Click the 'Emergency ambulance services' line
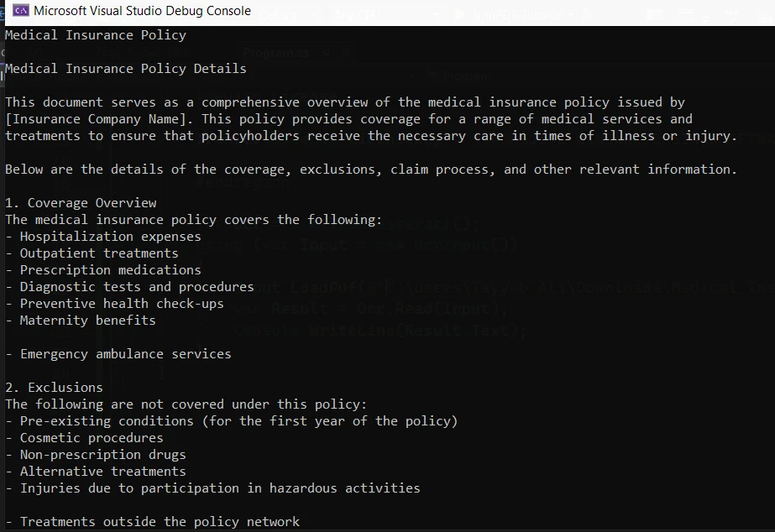This screenshot has height=532, width=775. coord(125,354)
